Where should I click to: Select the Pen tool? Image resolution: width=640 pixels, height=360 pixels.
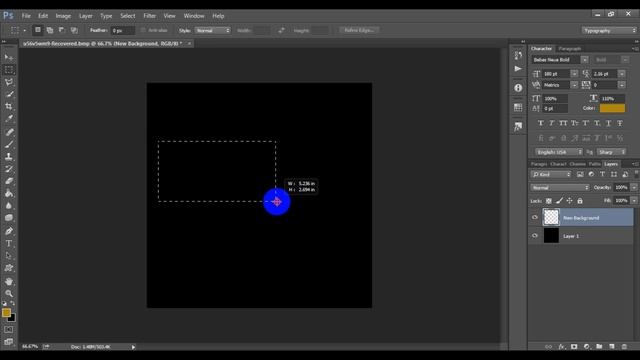click(x=9, y=231)
